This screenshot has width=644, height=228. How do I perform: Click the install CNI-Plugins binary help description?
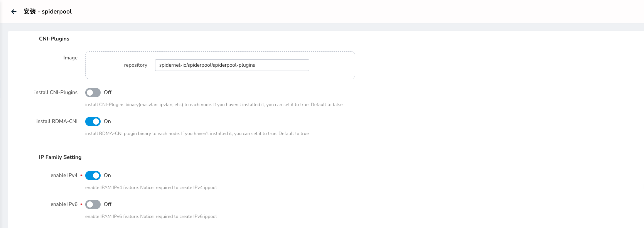click(214, 105)
